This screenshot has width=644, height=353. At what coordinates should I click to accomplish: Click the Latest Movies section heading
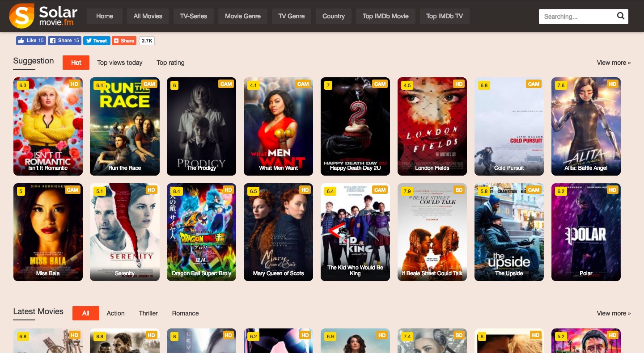tap(38, 311)
